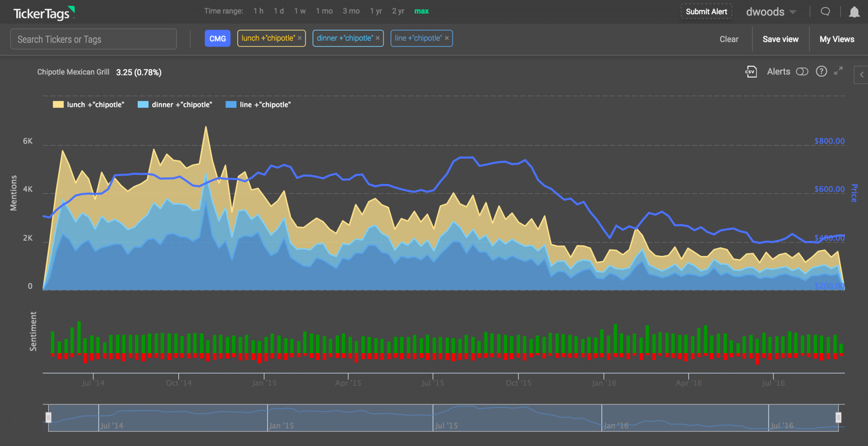Image resolution: width=868 pixels, height=446 pixels.
Task: Open the chart help question mark
Action: click(x=821, y=72)
